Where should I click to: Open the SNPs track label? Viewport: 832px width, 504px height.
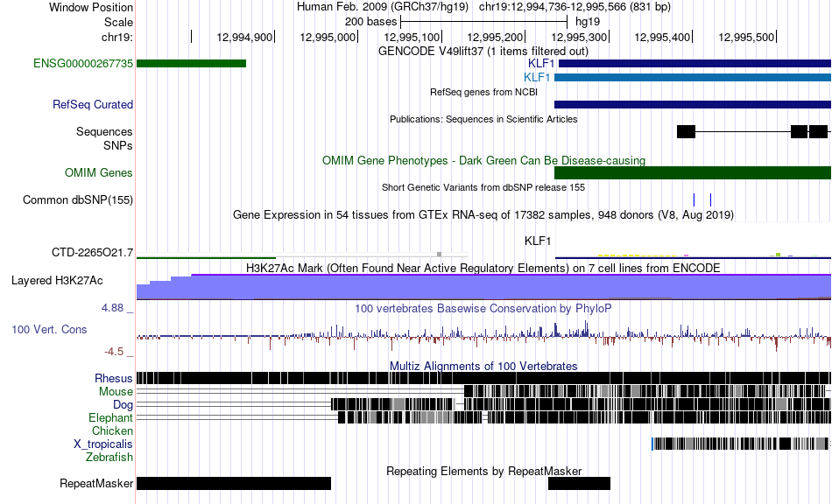(118, 145)
